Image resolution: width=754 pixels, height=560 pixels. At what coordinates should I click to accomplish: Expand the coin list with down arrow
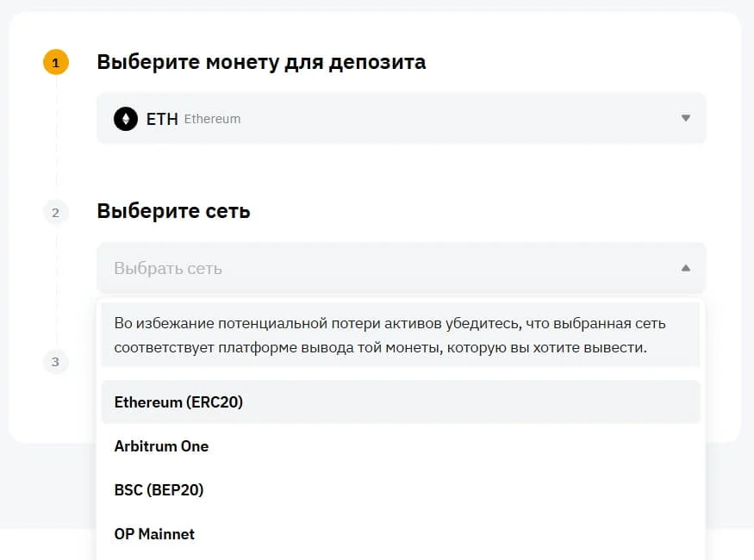[x=686, y=119]
